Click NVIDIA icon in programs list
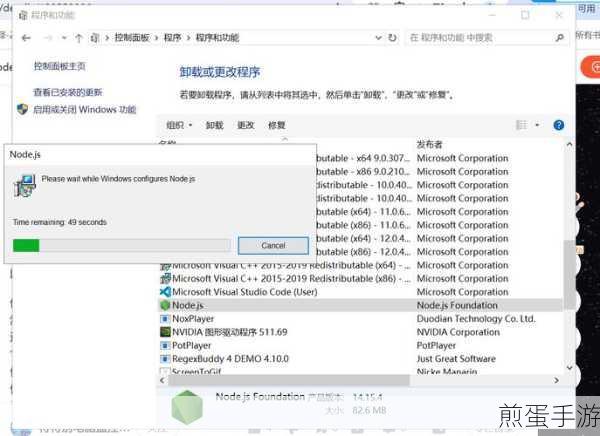This screenshot has width=600, height=436. tap(165, 332)
